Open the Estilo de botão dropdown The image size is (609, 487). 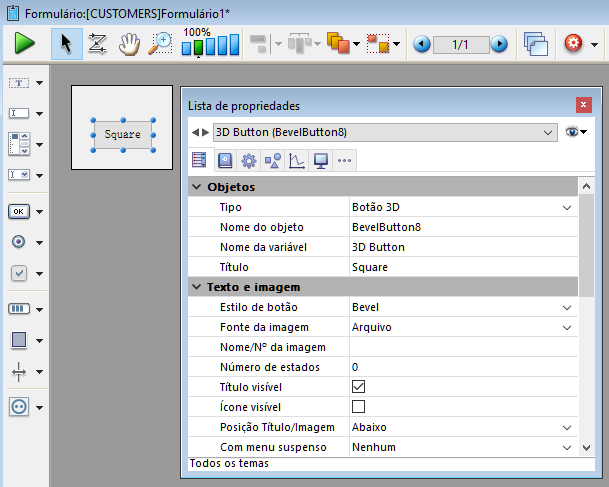pos(567,307)
